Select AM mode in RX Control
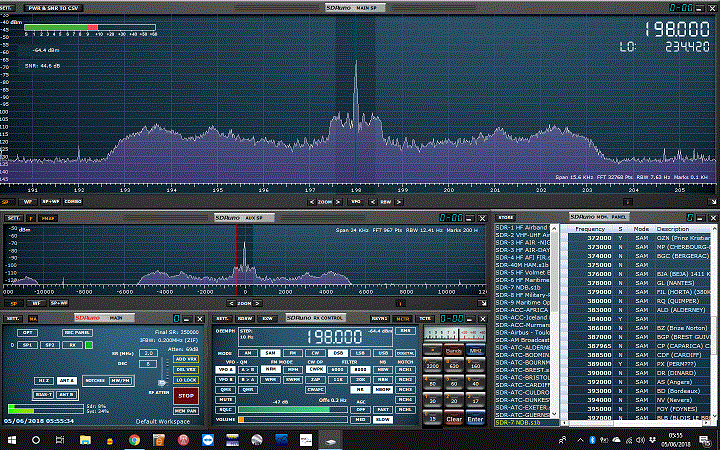 (248, 353)
